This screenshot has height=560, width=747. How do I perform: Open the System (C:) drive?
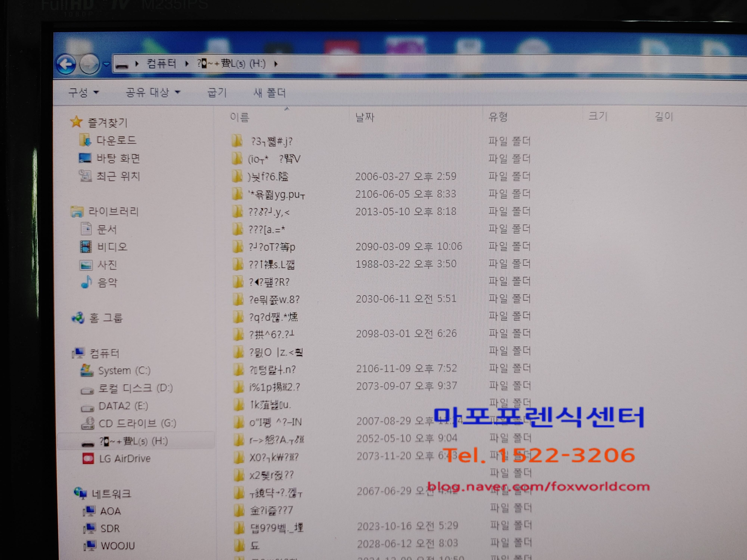pos(124,371)
